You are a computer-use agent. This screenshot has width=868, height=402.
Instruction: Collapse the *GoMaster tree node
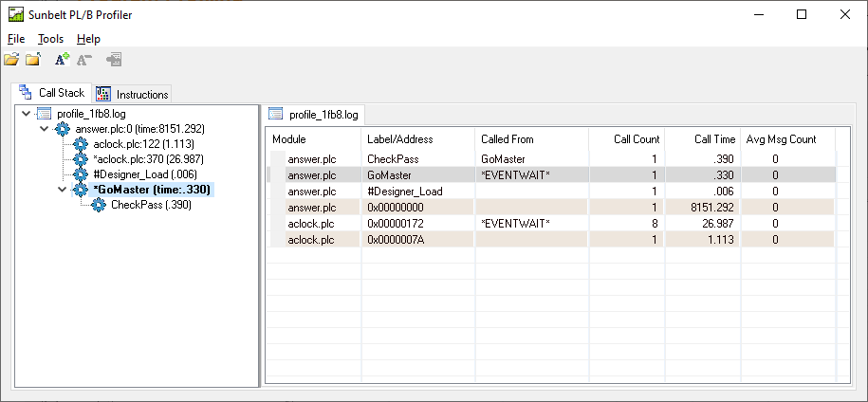63,190
